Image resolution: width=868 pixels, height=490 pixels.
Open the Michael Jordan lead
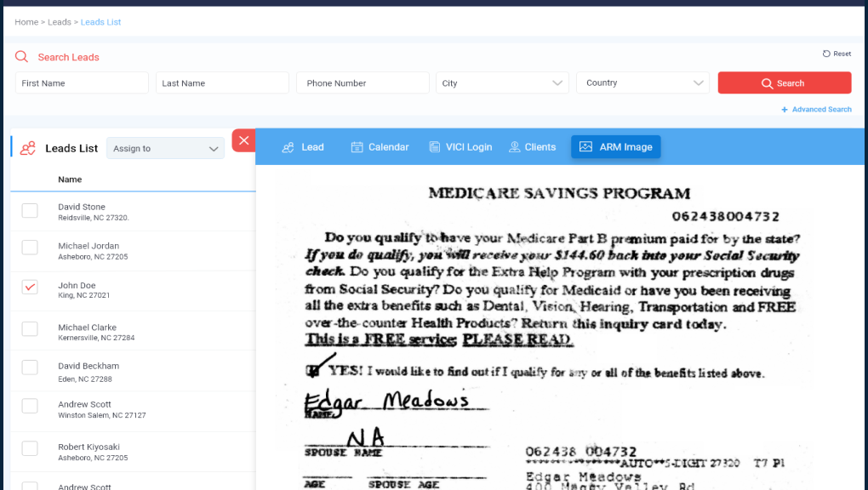(x=89, y=246)
